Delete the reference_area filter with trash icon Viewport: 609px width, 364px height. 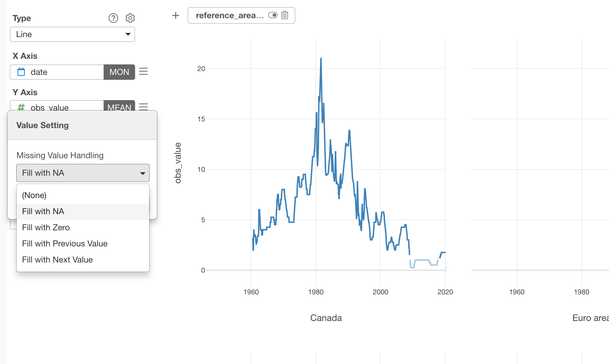click(285, 15)
